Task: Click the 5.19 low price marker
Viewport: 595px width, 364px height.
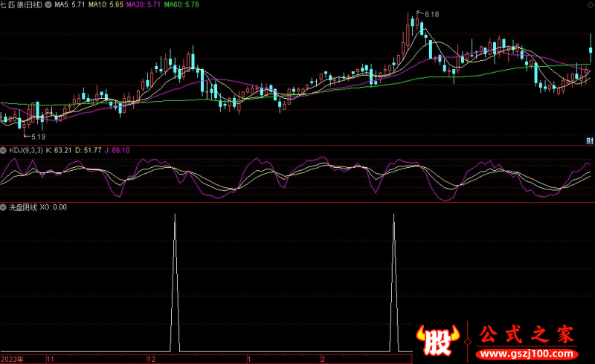Action: click(x=36, y=137)
